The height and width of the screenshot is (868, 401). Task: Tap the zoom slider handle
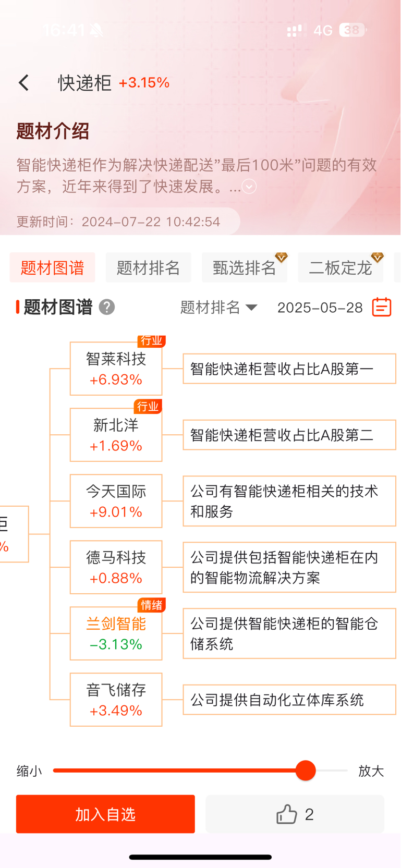click(306, 771)
